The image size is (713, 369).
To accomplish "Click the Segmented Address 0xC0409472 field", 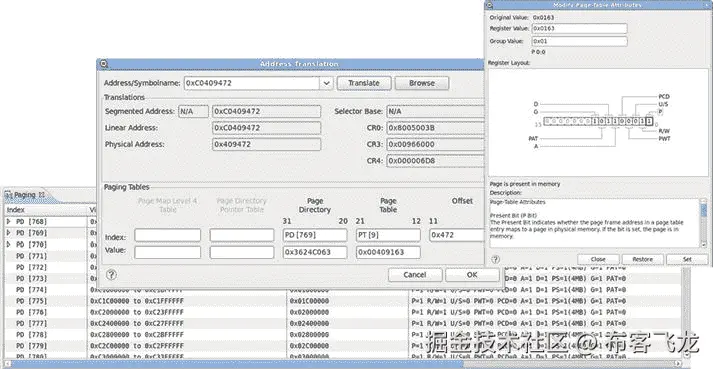I will point(266,111).
